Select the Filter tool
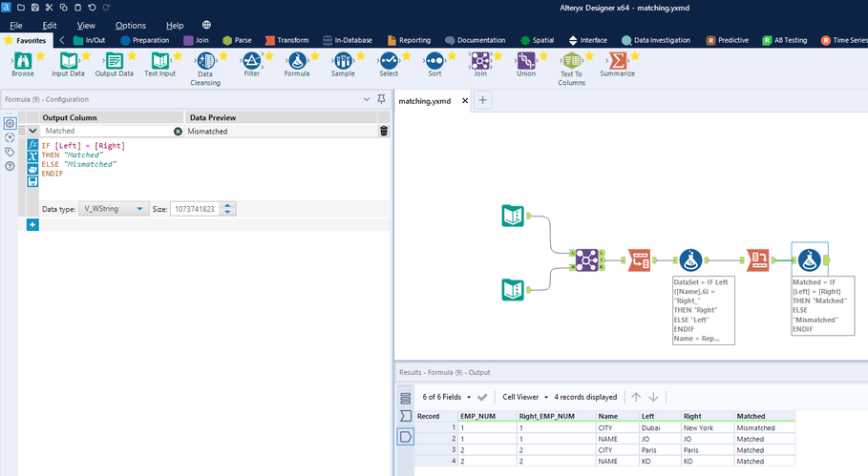This screenshot has height=476, width=868. [251, 65]
